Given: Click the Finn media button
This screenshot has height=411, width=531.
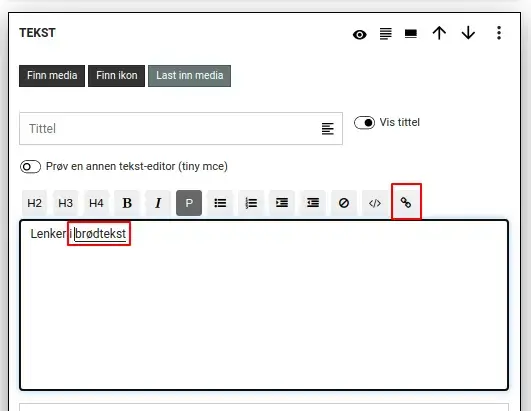Looking at the screenshot, I should tap(52, 75).
